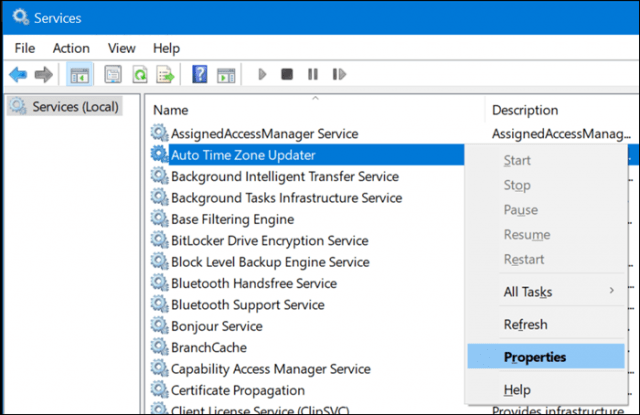Click the Export List toolbar icon

[x=165, y=75]
